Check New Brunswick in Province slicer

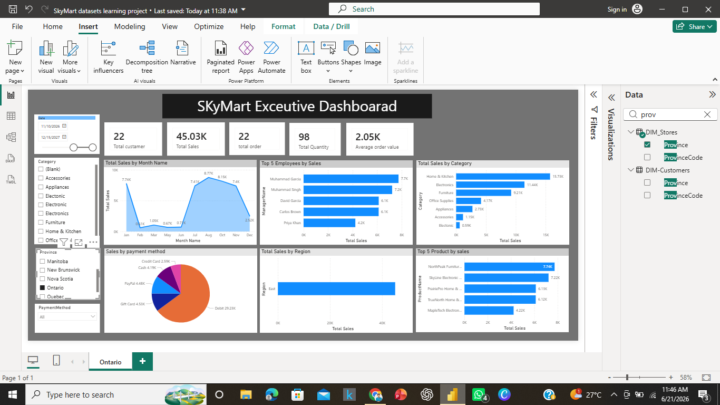42,270
